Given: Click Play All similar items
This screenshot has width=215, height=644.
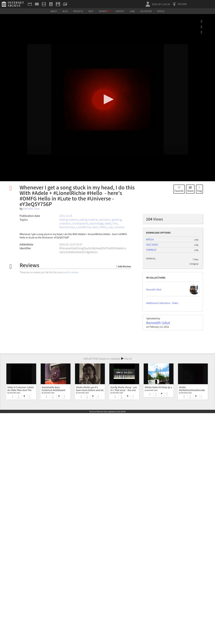Looking at the screenshot, I should pos(126,358).
